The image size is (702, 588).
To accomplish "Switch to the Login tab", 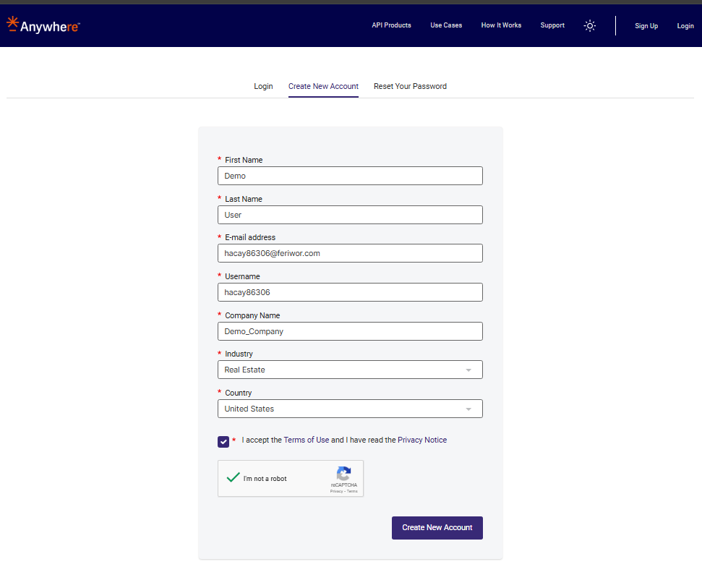I will click(263, 86).
